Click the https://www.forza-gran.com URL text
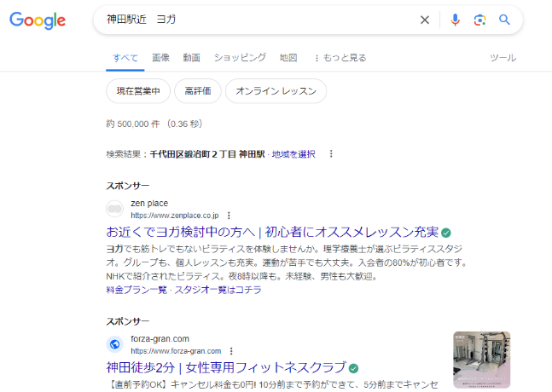Screen dimensions: 552x392 coord(176,351)
